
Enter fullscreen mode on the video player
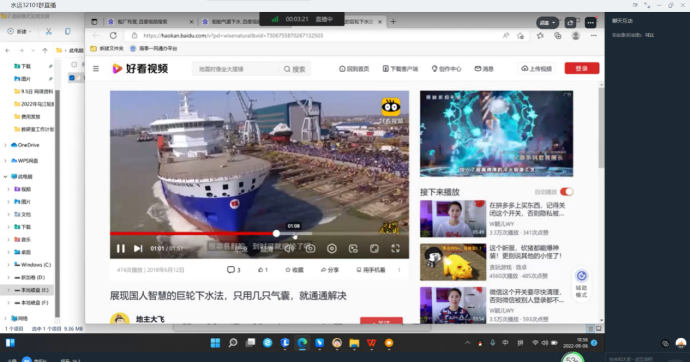coord(395,249)
